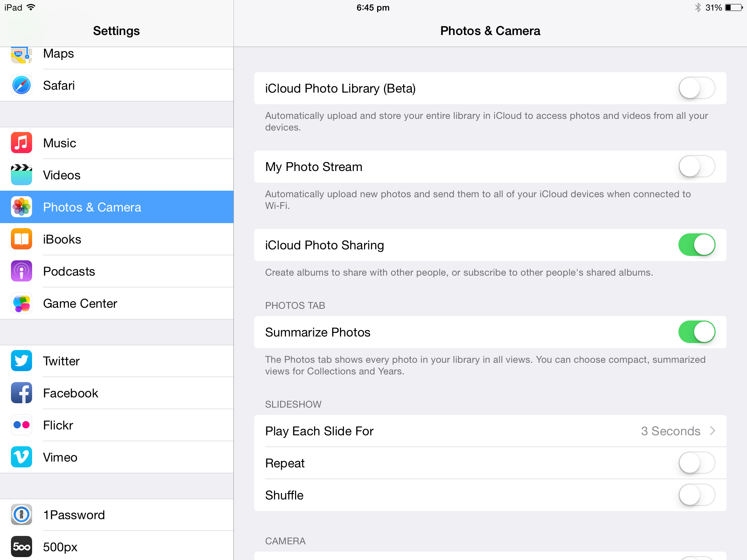Tap the Videos clapperboard icon
Viewport: 747px width, 560px height.
(x=22, y=175)
